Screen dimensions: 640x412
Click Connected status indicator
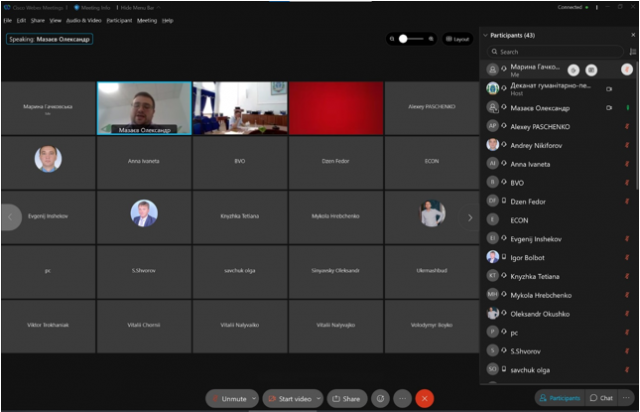pos(573,7)
